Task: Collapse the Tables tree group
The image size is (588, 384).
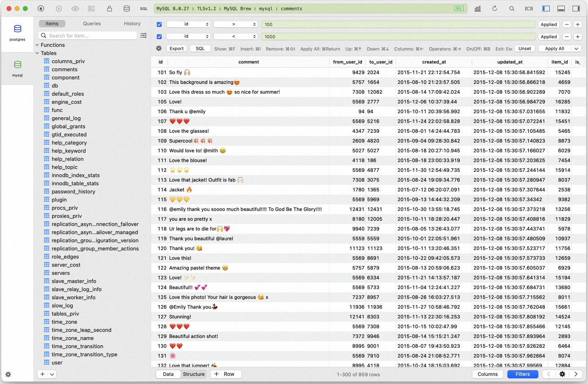Action: 37,53
